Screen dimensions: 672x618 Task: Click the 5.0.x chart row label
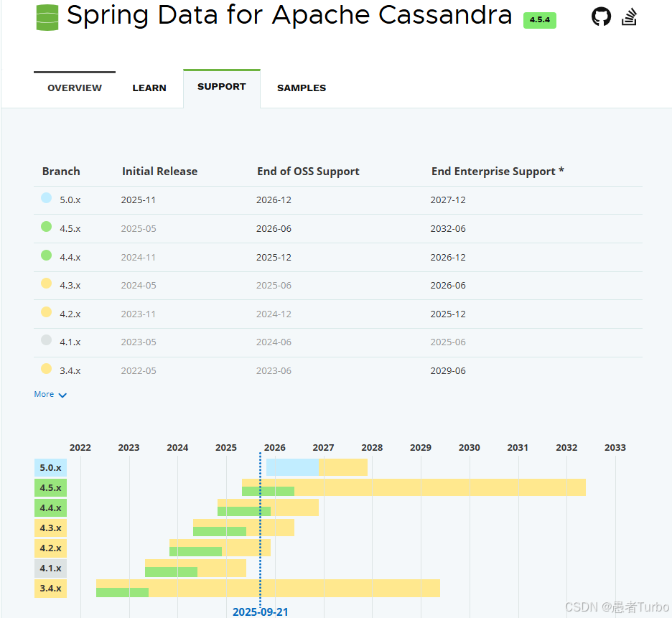pos(50,467)
